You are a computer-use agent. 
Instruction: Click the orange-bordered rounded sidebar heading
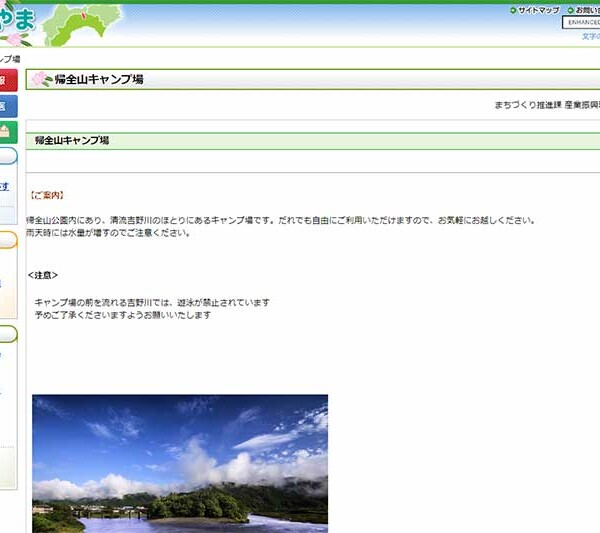click(x=8, y=240)
